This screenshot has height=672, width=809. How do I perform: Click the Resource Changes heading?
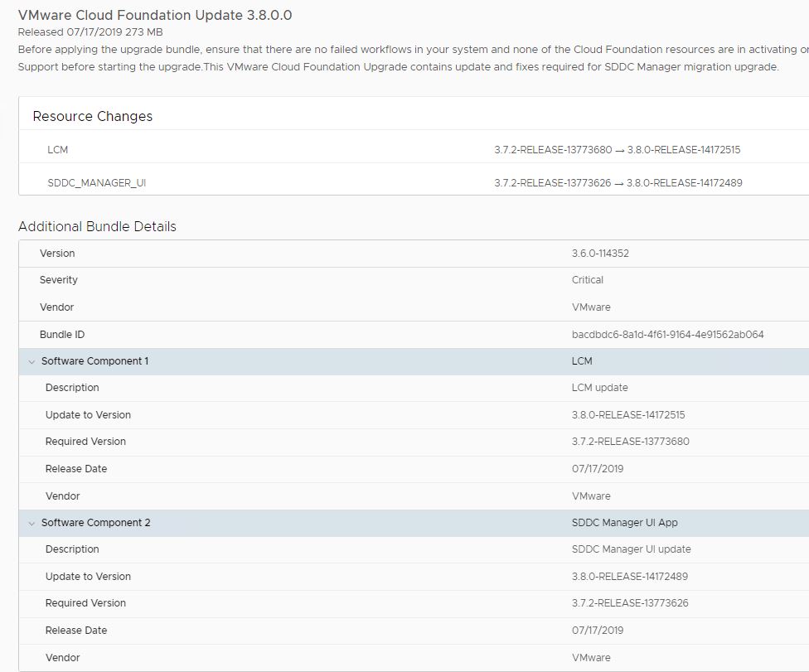point(93,116)
